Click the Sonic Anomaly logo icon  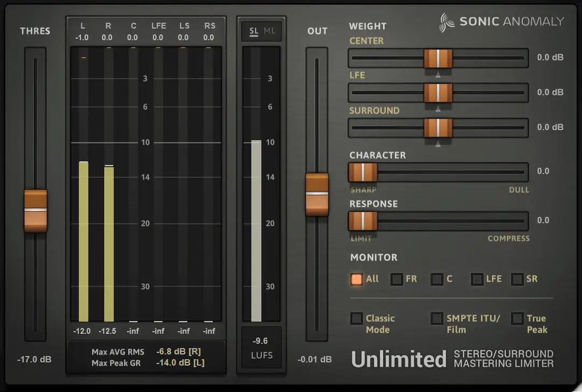[445, 22]
